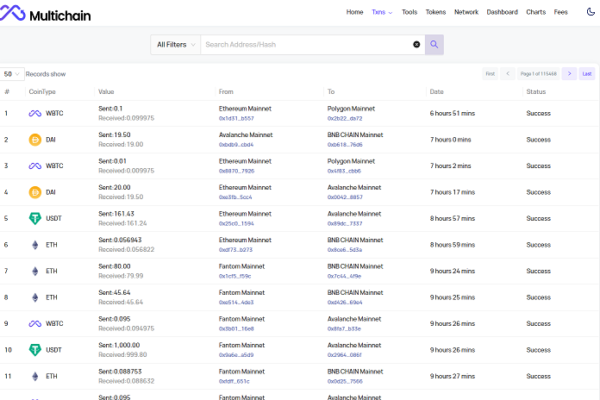Toggle dark mode with the moon icon

point(591,12)
